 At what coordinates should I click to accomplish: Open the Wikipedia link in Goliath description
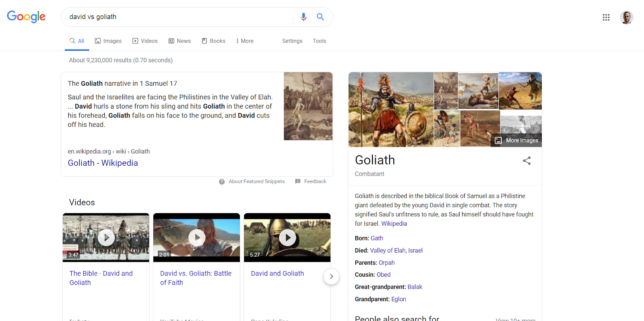tap(394, 224)
